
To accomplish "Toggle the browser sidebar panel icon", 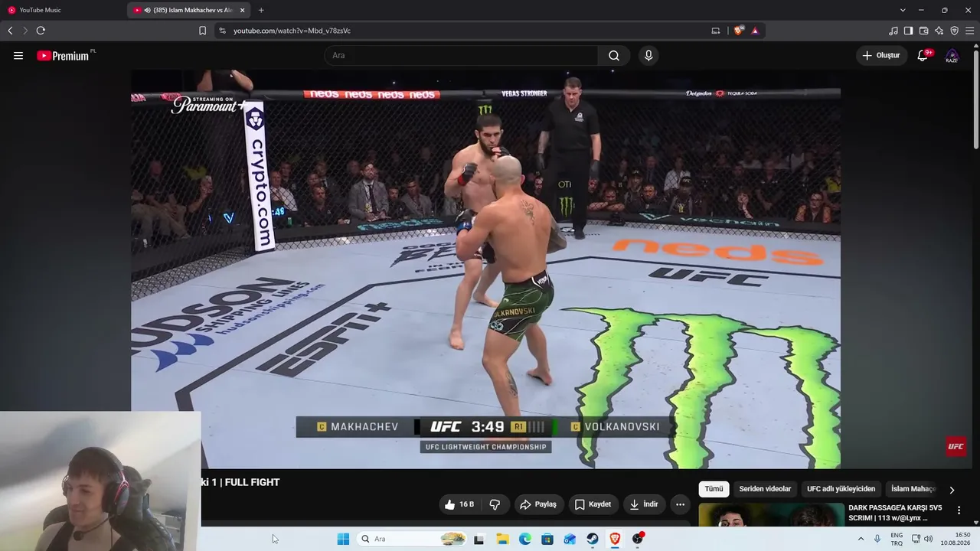I will click(909, 31).
